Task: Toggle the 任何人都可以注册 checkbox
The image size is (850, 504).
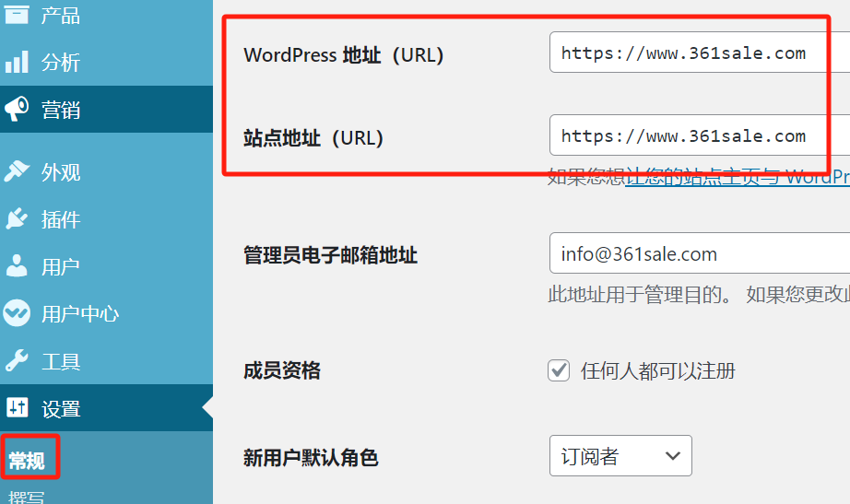Action: point(559,370)
